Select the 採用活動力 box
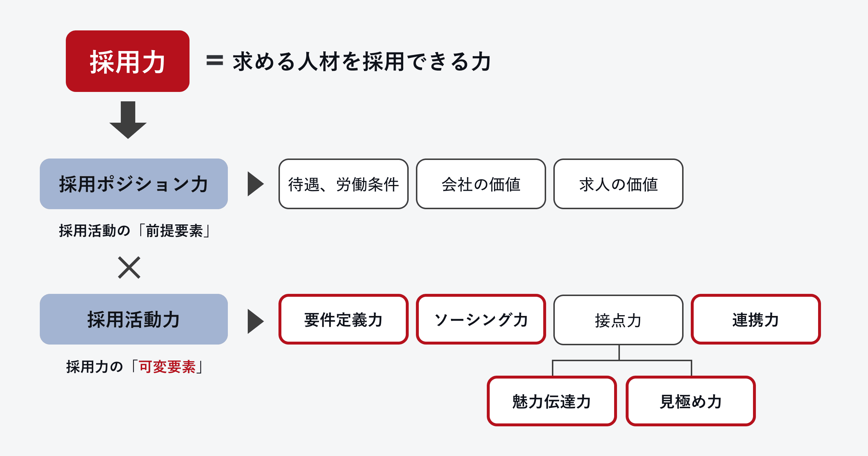Viewport: 868px width, 456px height. pos(133,319)
